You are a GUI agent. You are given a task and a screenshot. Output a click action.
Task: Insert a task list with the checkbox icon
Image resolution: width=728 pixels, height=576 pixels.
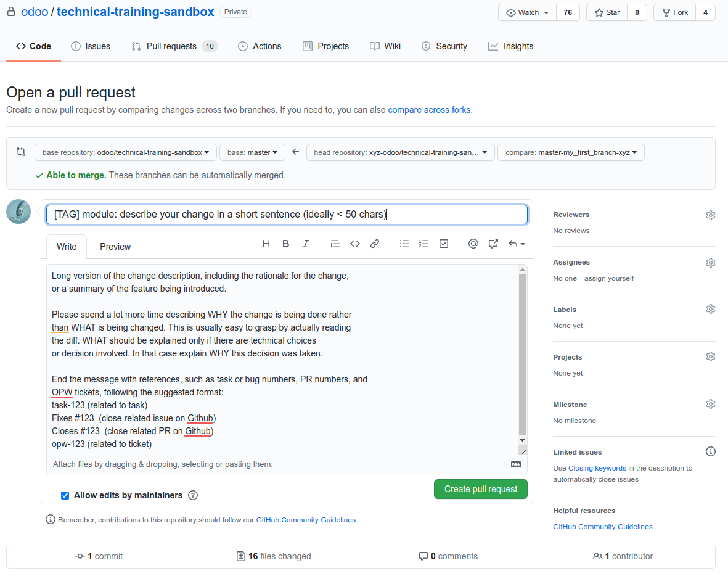pyautogui.click(x=444, y=244)
